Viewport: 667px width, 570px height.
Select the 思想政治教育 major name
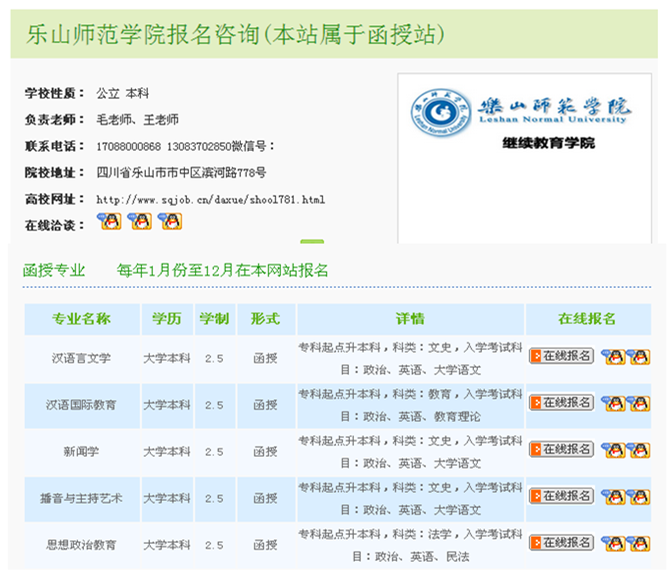[81, 545]
